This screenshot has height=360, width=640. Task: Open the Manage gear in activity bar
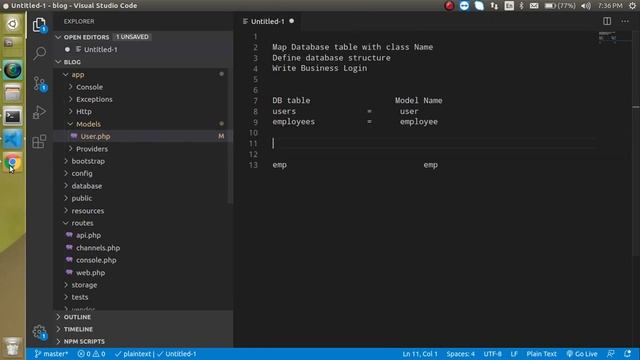[39, 331]
